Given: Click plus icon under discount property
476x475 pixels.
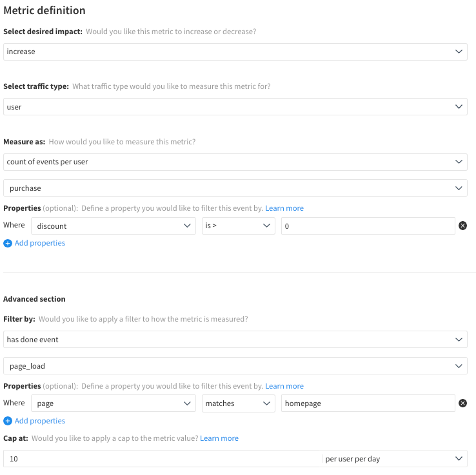Looking at the screenshot, I should pyautogui.click(x=8, y=243).
